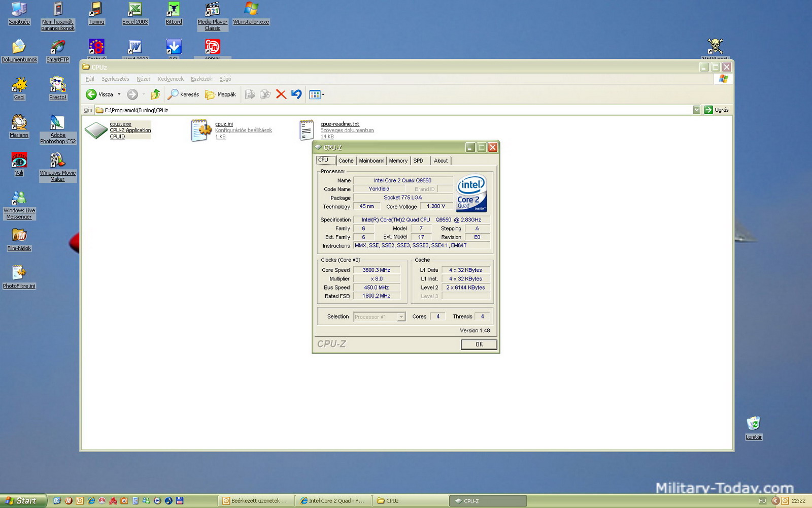Open the Keresés search tool
Image resolution: width=812 pixels, height=508 pixels.
click(183, 94)
